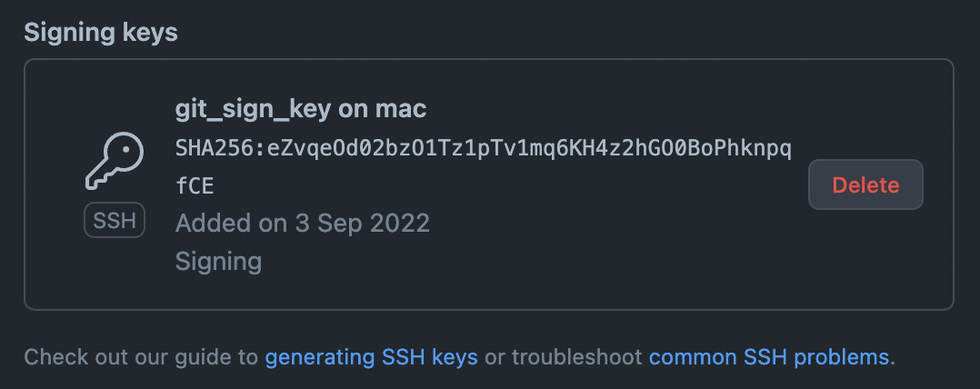The height and width of the screenshot is (389, 980).
Task: Click the Signing usage label in the card
Action: (x=218, y=261)
